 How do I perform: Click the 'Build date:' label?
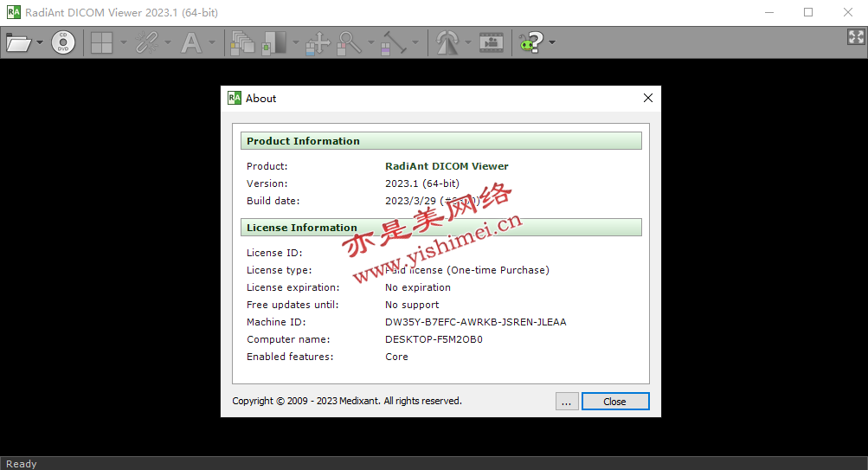point(273,201)
